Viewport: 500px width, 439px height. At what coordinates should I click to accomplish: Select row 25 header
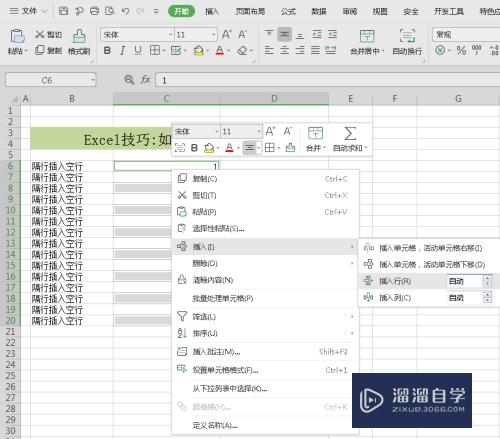(11, 376)
